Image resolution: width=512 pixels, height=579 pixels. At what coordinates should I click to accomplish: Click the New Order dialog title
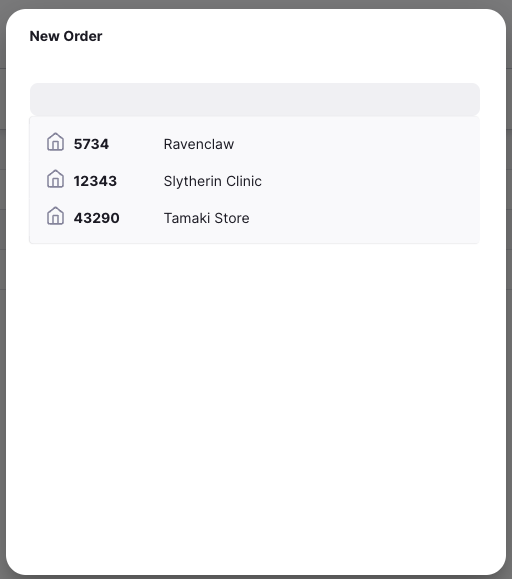[x=66, y=36]
